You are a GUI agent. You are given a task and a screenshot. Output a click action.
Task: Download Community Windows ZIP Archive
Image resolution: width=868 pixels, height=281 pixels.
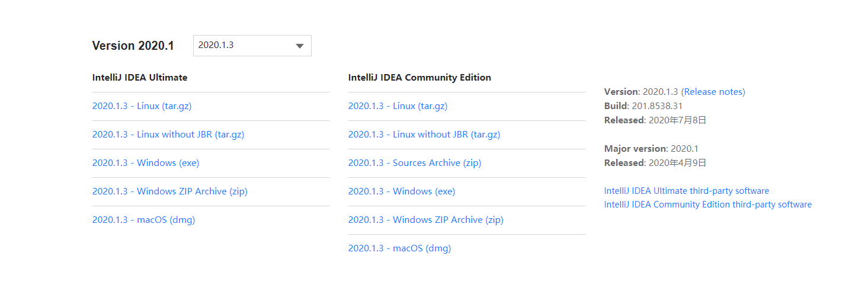tap(425, 220)
